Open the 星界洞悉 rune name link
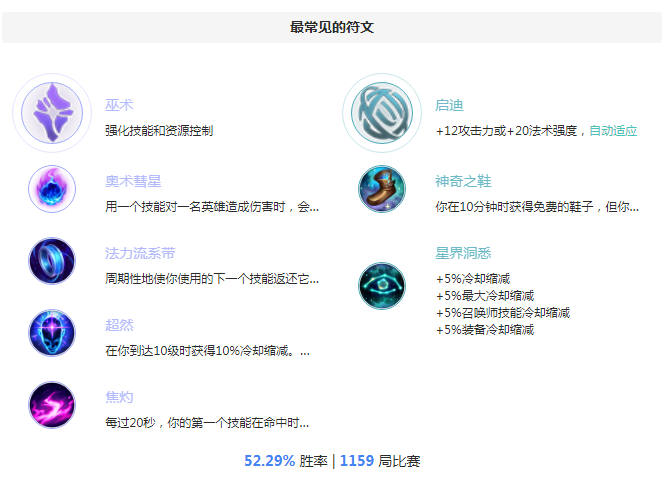This screenshot has width=670, height=494. (463, 253)
